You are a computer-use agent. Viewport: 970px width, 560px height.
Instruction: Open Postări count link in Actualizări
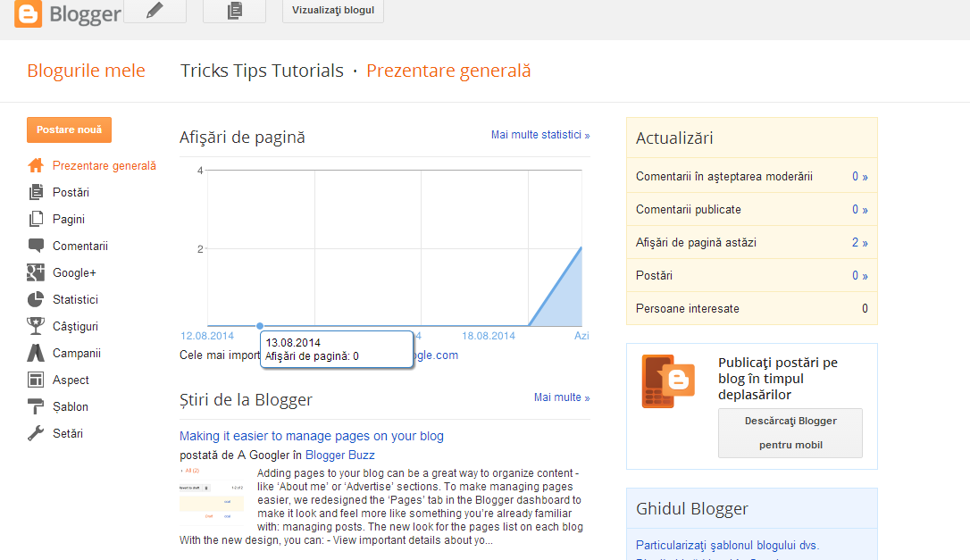point(860,275)
